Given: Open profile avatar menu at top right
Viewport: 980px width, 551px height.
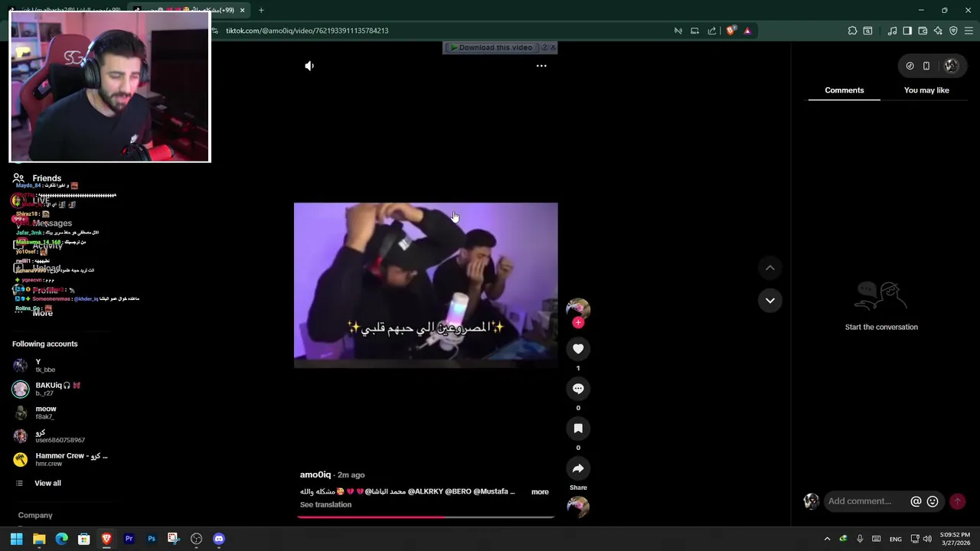Looking at the screenshot, I should tap(951, 66).
